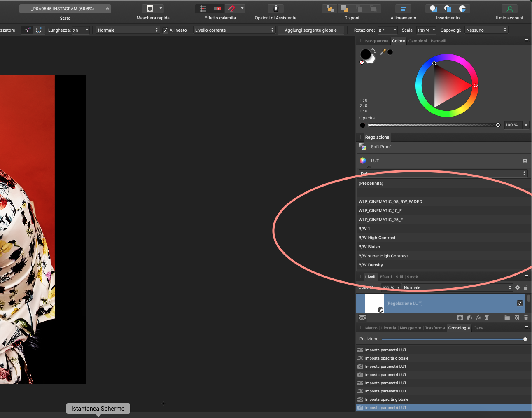Choose the (Predefinita) LUT preset
The height and width of the screenshot is (418, 532).
[444, 183]
